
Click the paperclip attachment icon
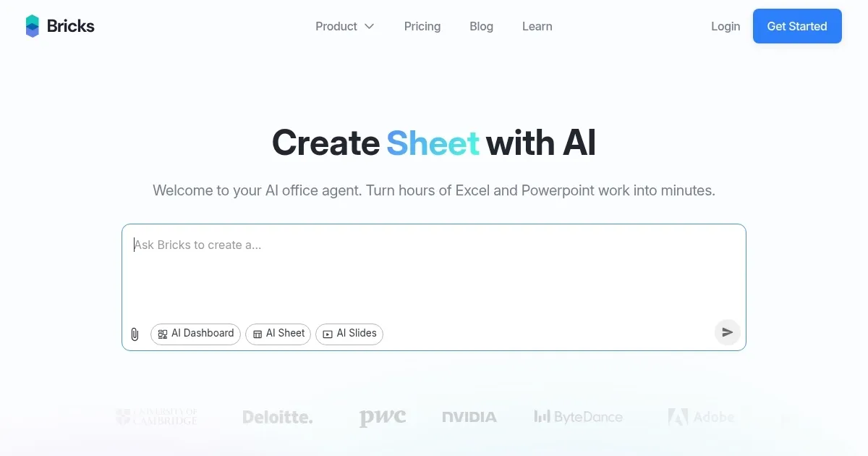(x=135, y=334)
